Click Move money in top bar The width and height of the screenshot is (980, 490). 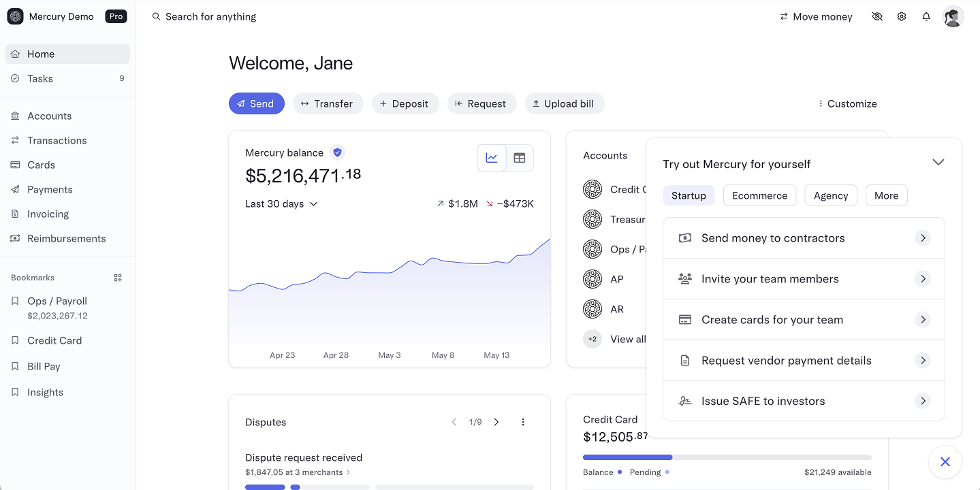click(x=816, y=16)
